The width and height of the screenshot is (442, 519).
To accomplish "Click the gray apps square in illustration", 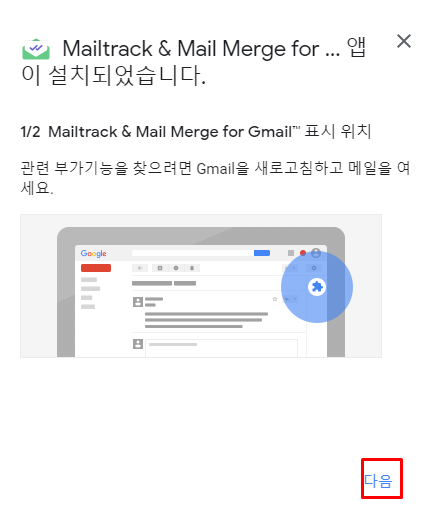I will pyautogui.click(x=291, y=253).
